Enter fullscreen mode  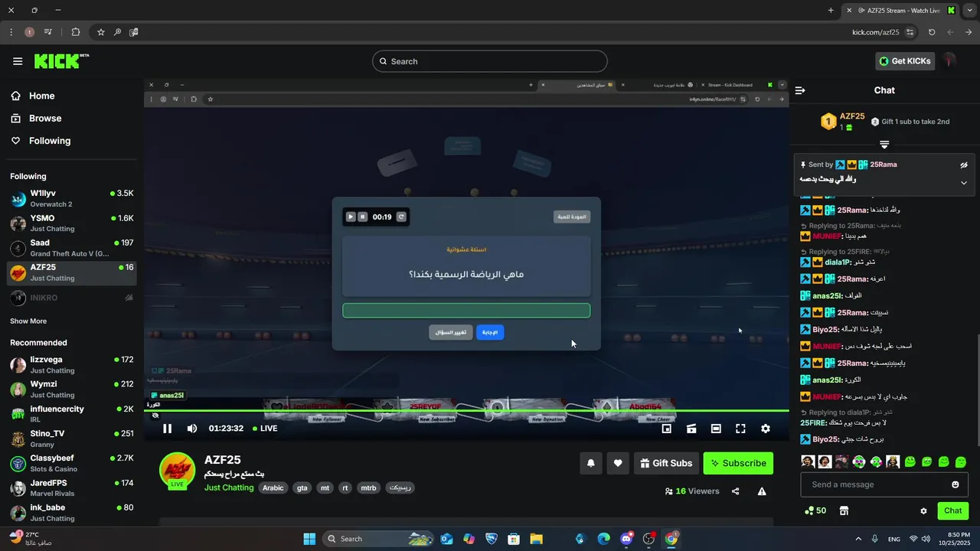coord(740,429)
